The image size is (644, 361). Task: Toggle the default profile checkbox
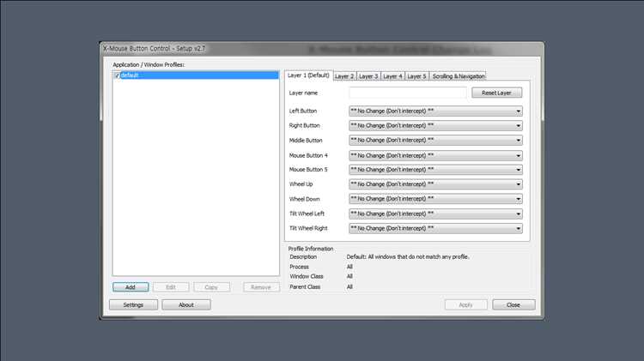tap(117, 75)
